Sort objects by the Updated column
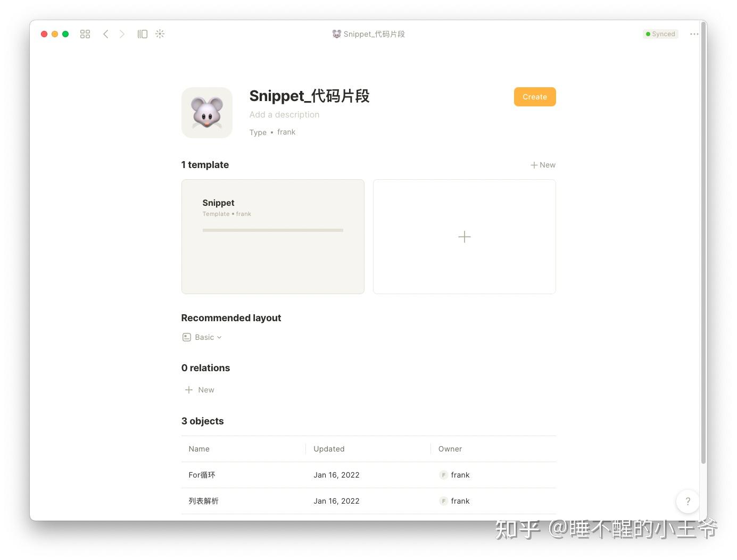Viewport: 737px width, 560px height. point(329,448)
